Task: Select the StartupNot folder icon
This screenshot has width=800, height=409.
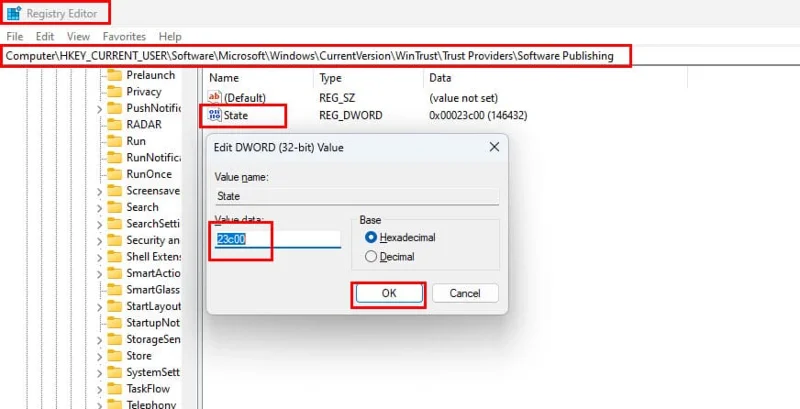Action: [115, 323]
